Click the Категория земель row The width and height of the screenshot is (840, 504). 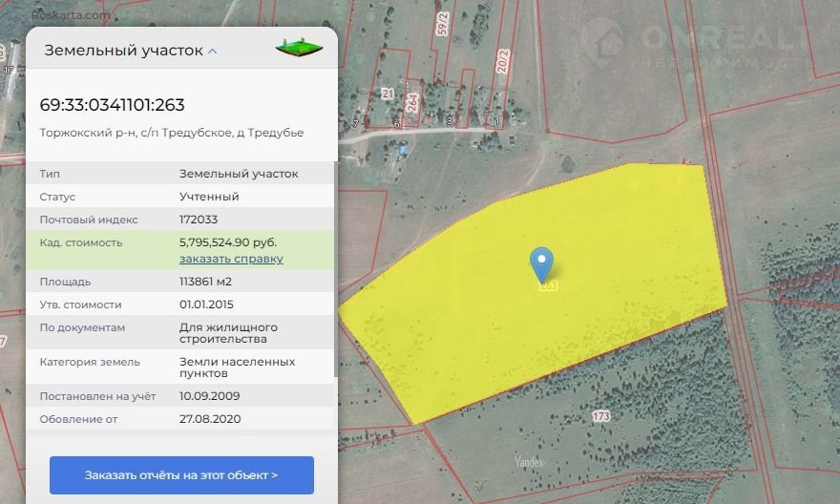coord(181,367)
